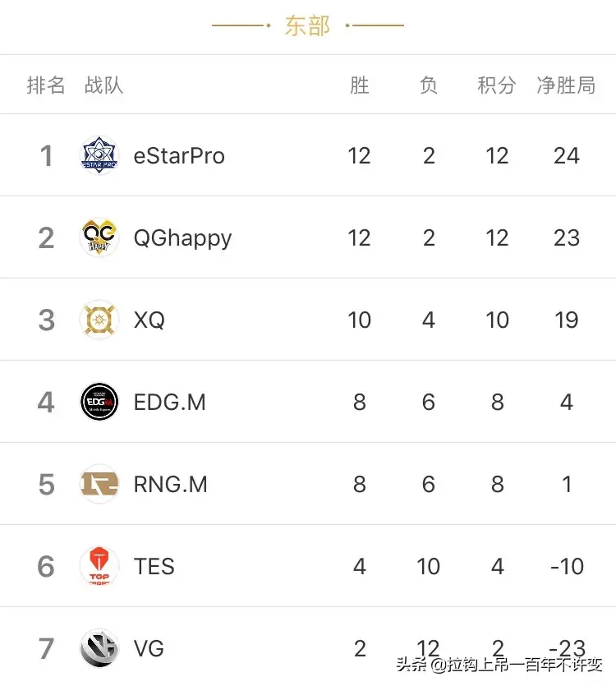Image resolution: width=616 pixels, height=686 pixels.
Task: Select the EDG.M team name
Action: 169,402
